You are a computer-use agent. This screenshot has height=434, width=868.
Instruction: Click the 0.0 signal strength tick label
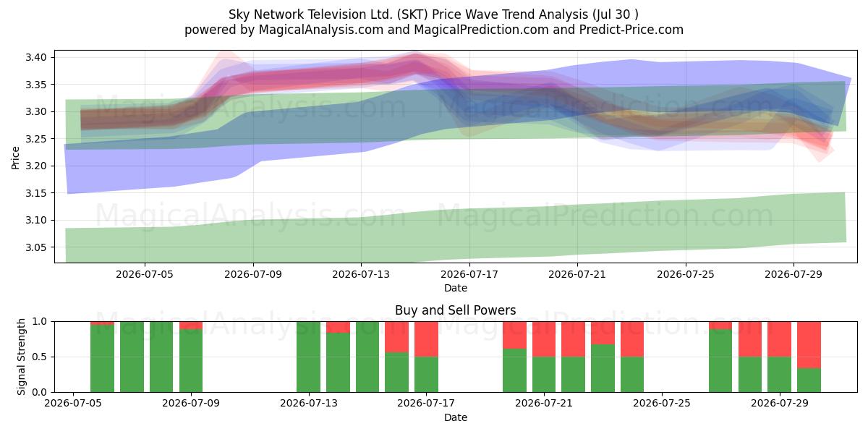tap(41, 392)
